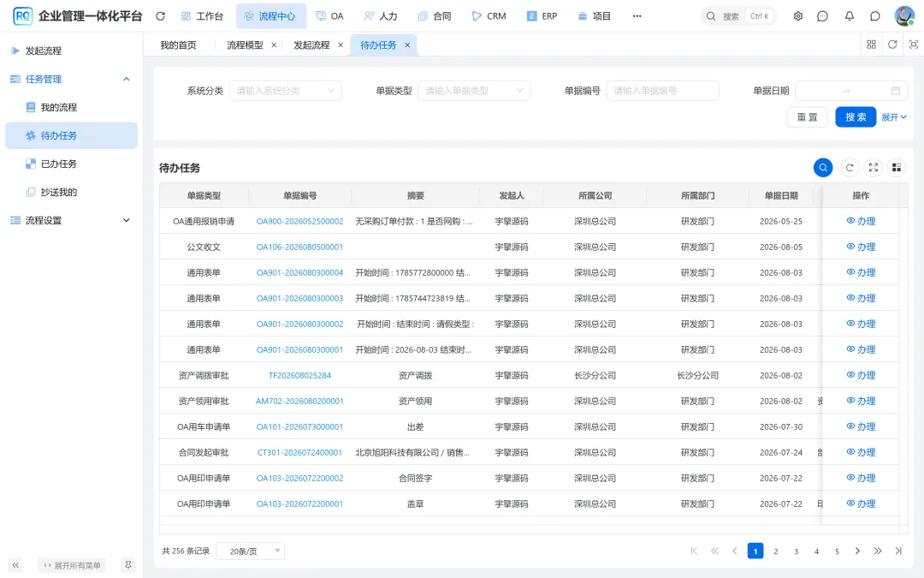
Task: Open the 项目 top nav item
Action: [x=594, y=16]
